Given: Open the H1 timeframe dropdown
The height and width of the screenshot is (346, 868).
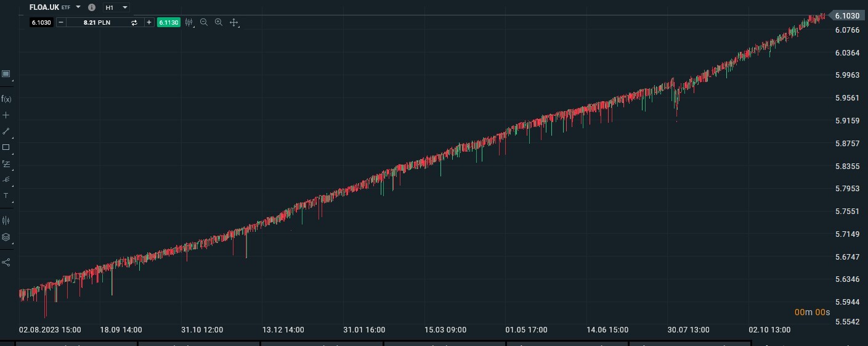Looking at the screenshot, I should 116,7.
